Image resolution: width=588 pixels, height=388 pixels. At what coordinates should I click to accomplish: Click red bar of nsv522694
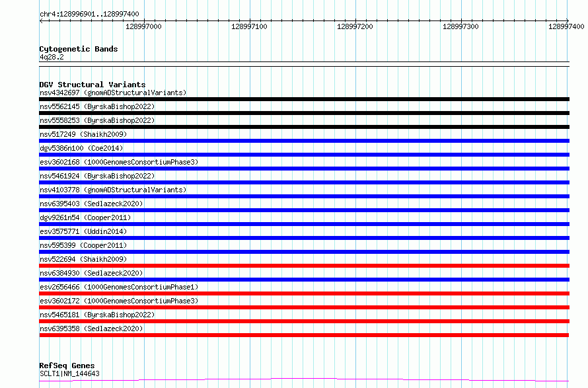[x=304, y=266]
